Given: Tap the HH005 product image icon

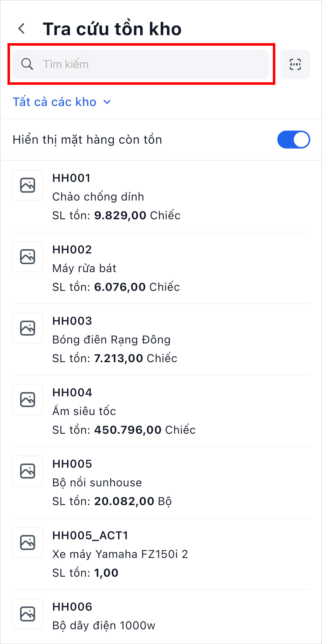Looking at the screenshot, I should pyautogui.click(x=27, y=471).
